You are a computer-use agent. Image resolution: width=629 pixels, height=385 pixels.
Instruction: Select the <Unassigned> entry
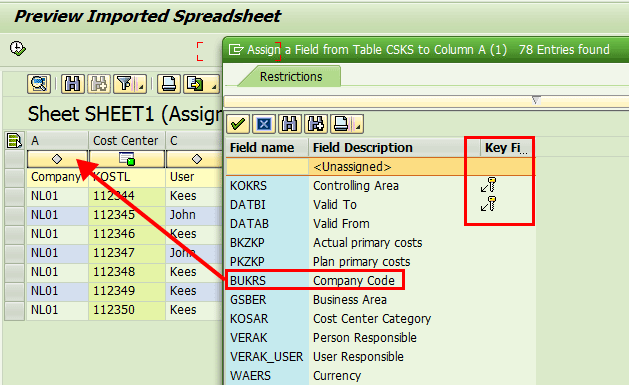(x=380, y=167)
